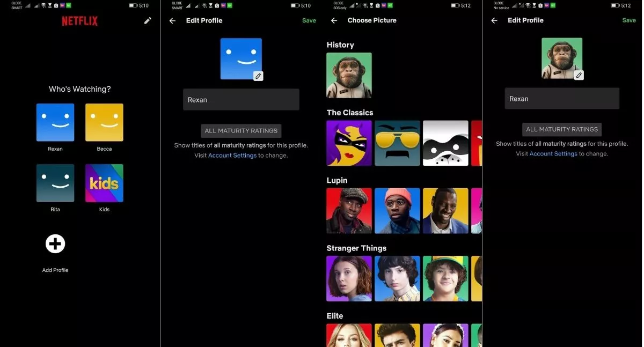Viewport: 644px width, 347px height.
Task: Tap the Who's Watching? heading
Action: 80,89
